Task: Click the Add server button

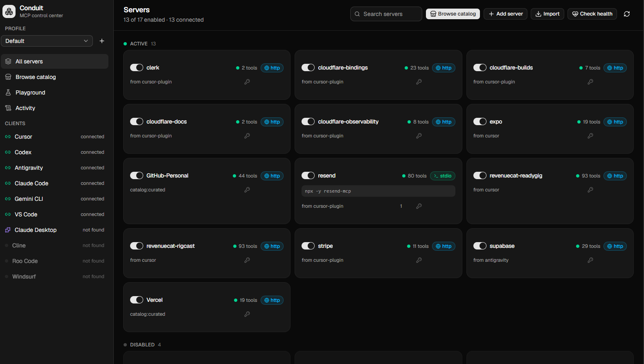Action: click(x=505, y=14)
